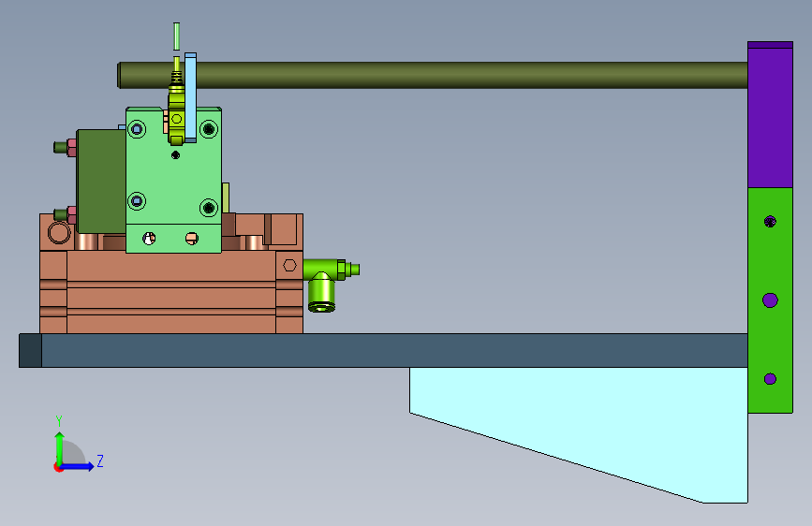This screenshot has height=526, width=812.
Task: Select the long olive horizontal guide rod
Action: (x=433, y=75)
